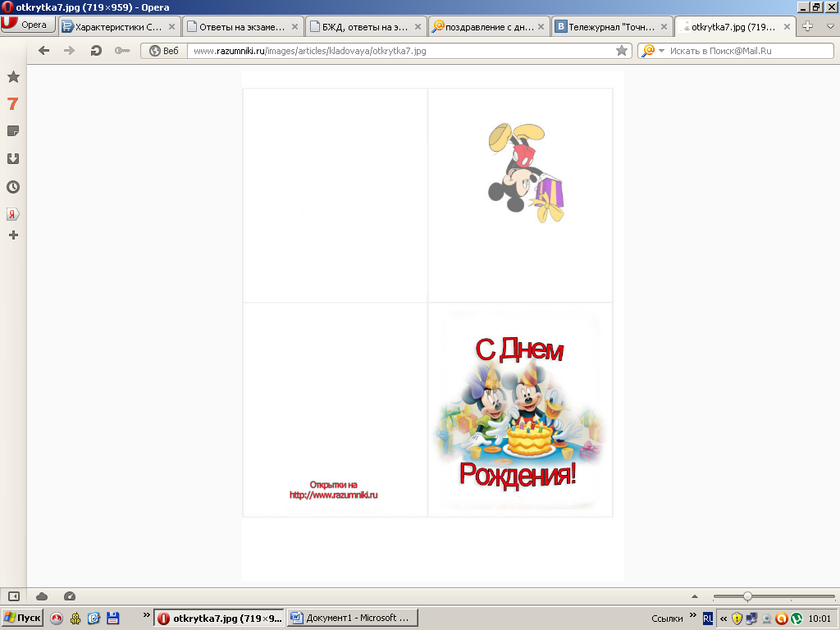Close the 'Ответы на экзаме...' tab
The image size is (840, 630).
point(294,27)
